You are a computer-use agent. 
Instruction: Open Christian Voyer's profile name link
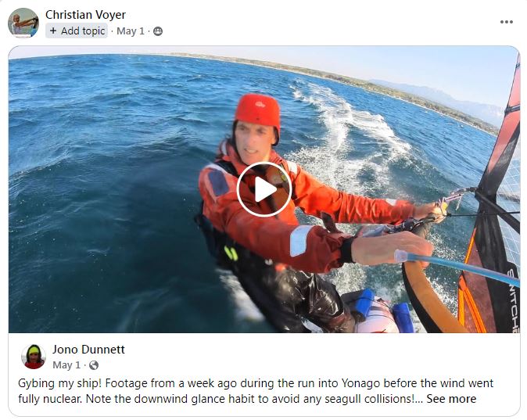point(85,14)
